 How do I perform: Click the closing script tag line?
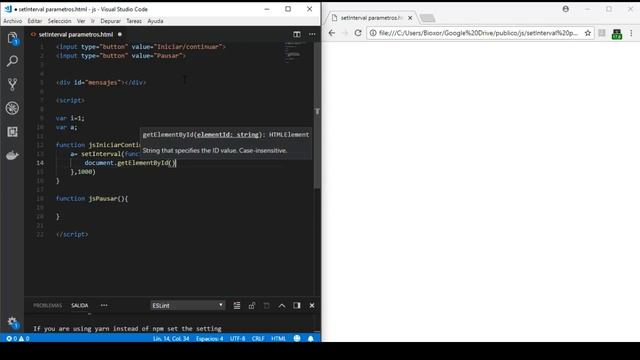72,234
